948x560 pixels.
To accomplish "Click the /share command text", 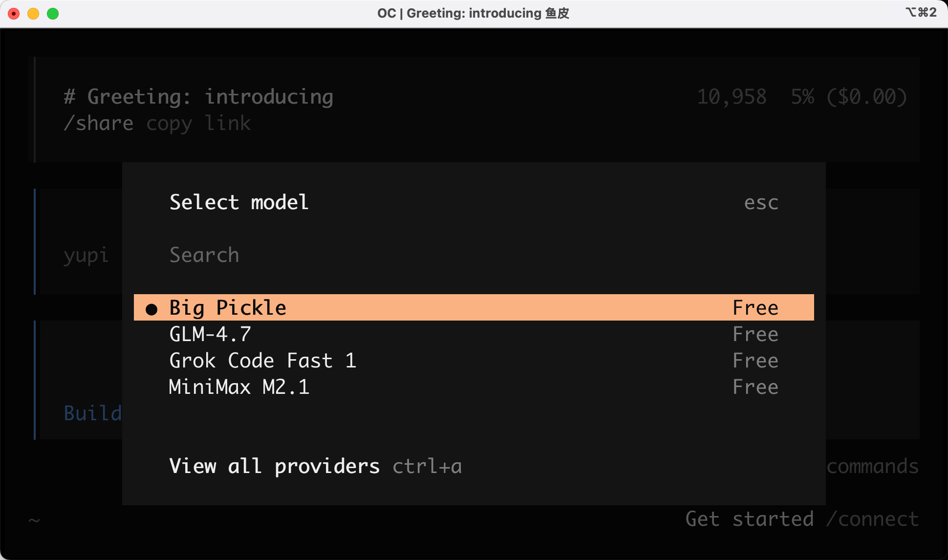I will point(99,124).
